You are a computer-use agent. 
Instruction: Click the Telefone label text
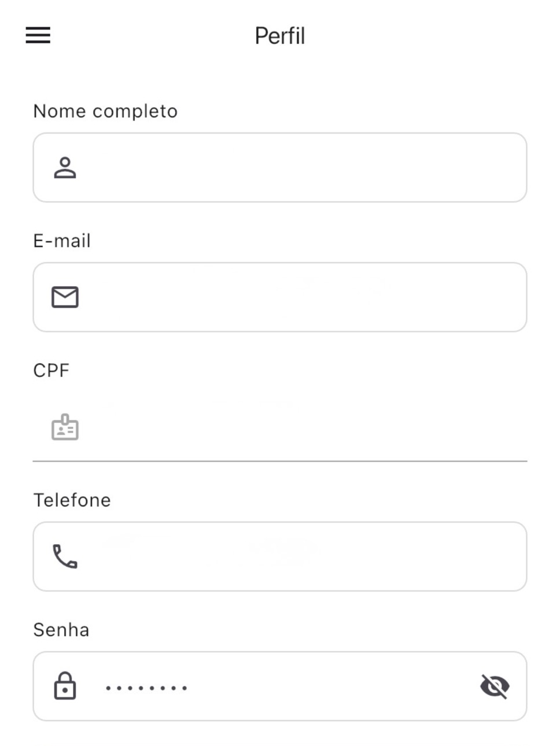72,500
